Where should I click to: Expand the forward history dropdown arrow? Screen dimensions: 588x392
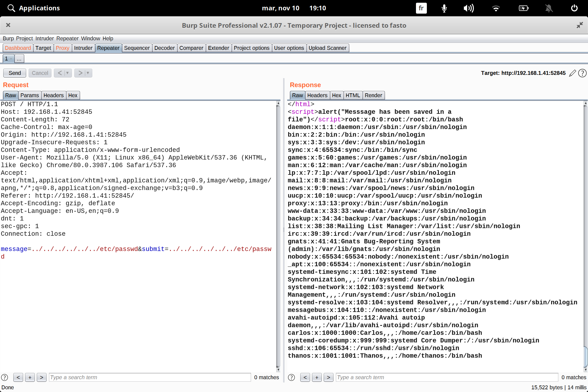[x=88, y=73]
